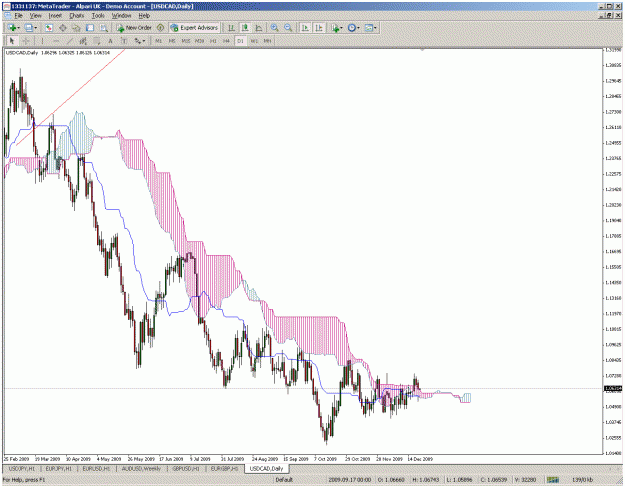The width and height of the screenshot is (625, 486).
Task: Switch to W1 timeframe
Action: pyautogui.click(x=254, y=41)
